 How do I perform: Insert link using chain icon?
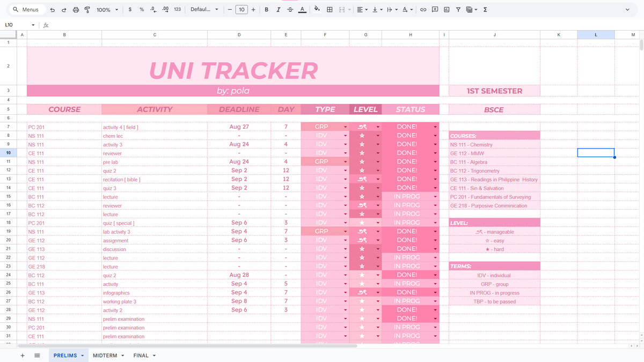[423, 10]
